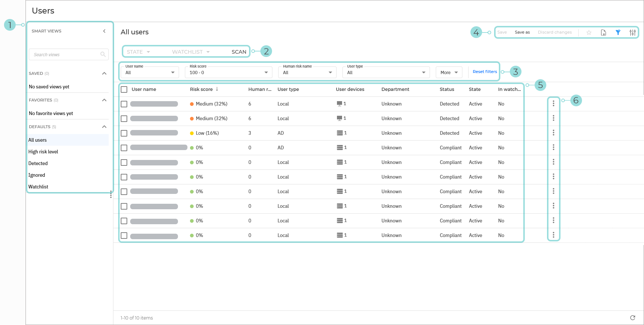Open actions menu for first Medium (32%) user
Viewport: 644px width, 325px height.
coord(554,103)
